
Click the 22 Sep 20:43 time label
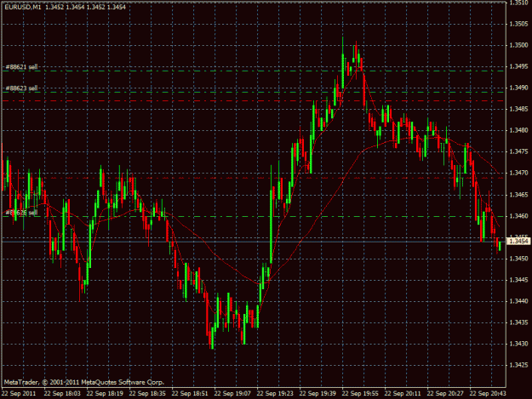(x=489, y=394)
